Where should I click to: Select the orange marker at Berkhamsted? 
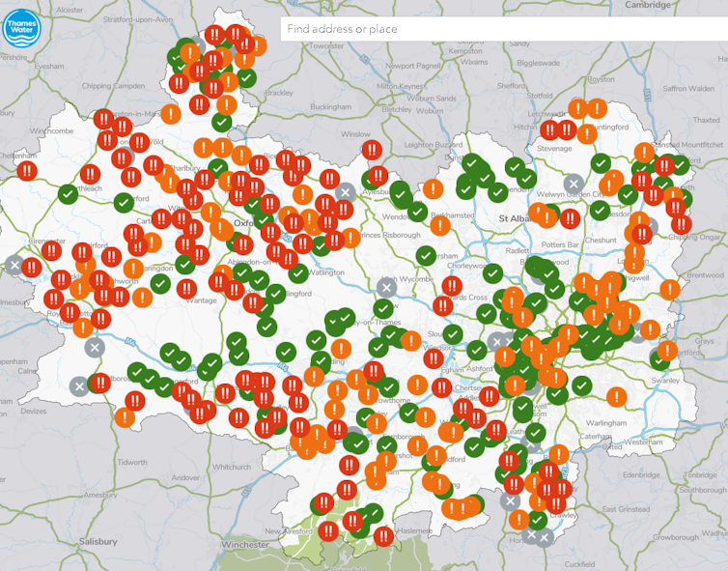[440, 225]
